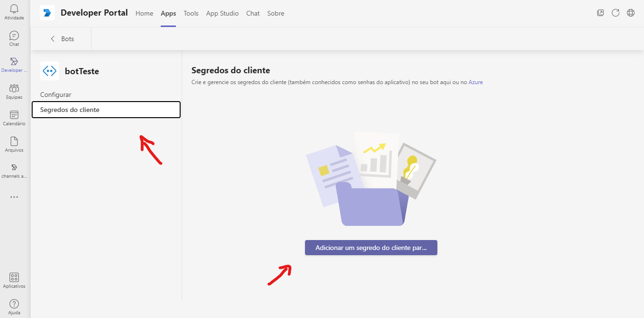Open the Equipes teams icon
The image size is (644, 318).
[x=14, y=89]
